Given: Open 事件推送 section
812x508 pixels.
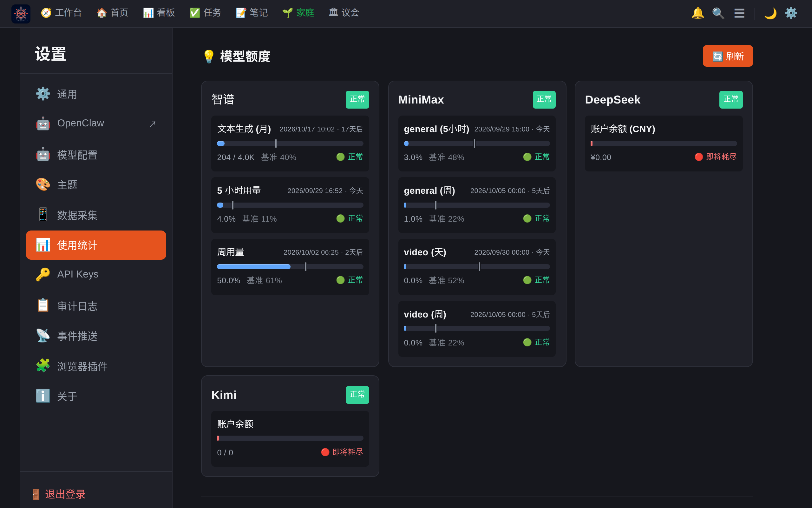Looking at the screenshot, I should point(96,336).
